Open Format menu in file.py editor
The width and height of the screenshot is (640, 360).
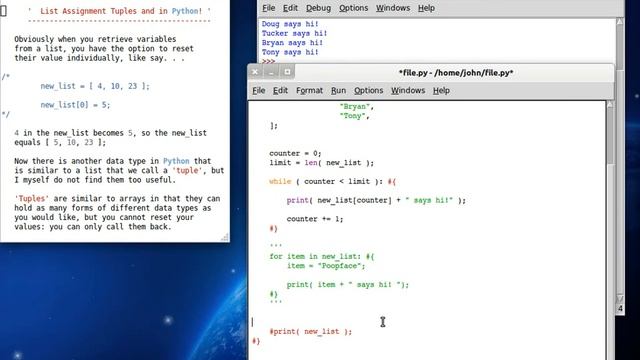tap(309, 90)
